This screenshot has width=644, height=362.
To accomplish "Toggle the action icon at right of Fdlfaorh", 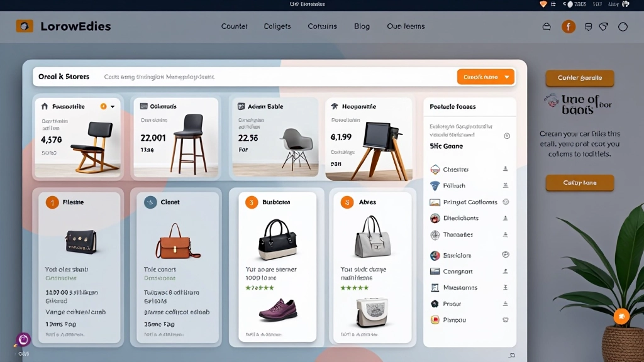I will (506, 185).
